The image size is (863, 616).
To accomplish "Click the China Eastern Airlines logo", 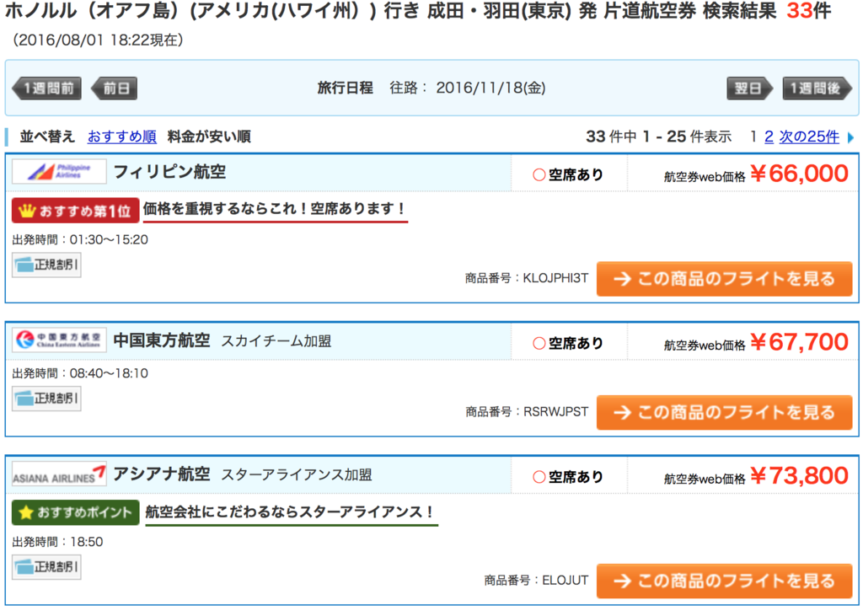I will [x=59, y=340].
